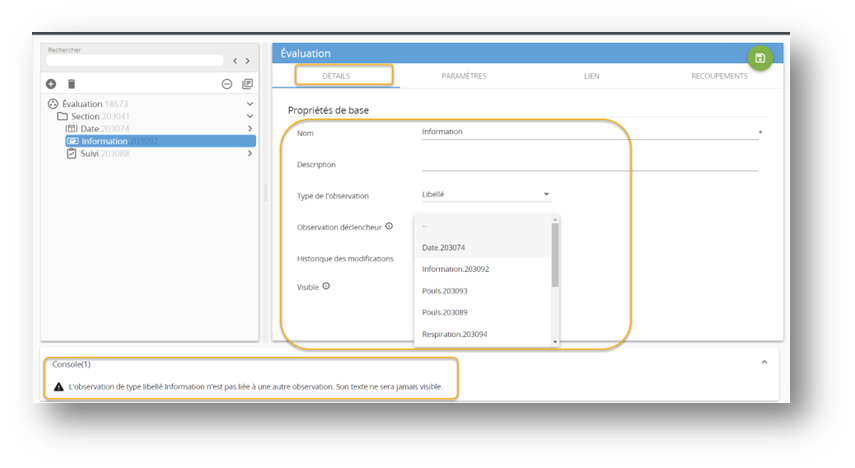Click info icon beside Visible label
This screenshot has width=855, height=468.
[x=327, y=286]
